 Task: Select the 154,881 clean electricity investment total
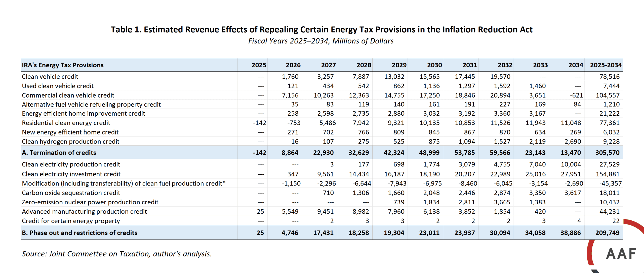pos(607,174)
